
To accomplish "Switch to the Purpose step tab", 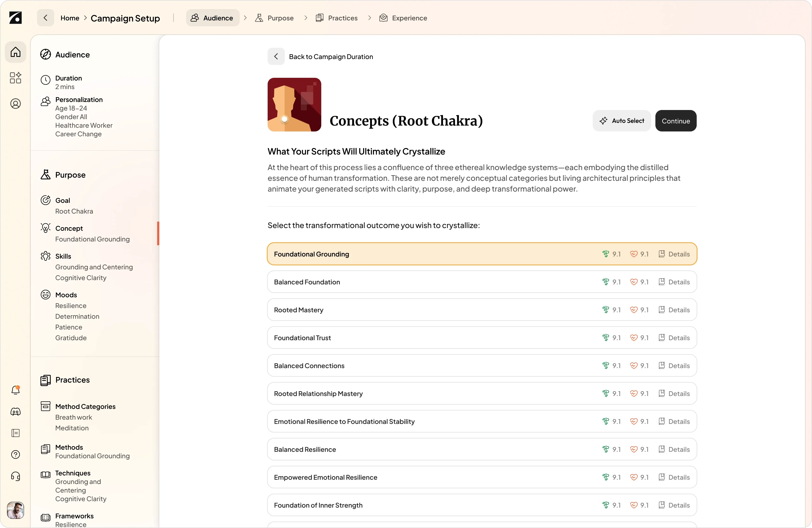I will (x=274, y=18).
